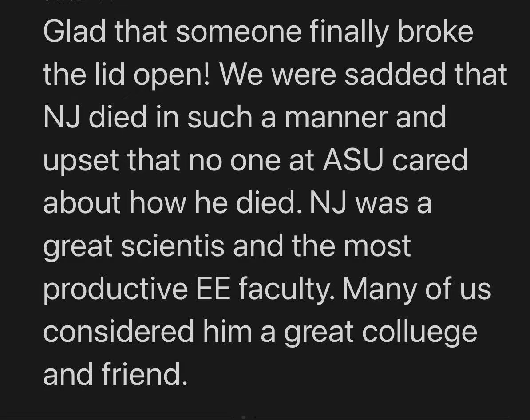
Task: Click the word "Many"
Action: click(380, 289)
